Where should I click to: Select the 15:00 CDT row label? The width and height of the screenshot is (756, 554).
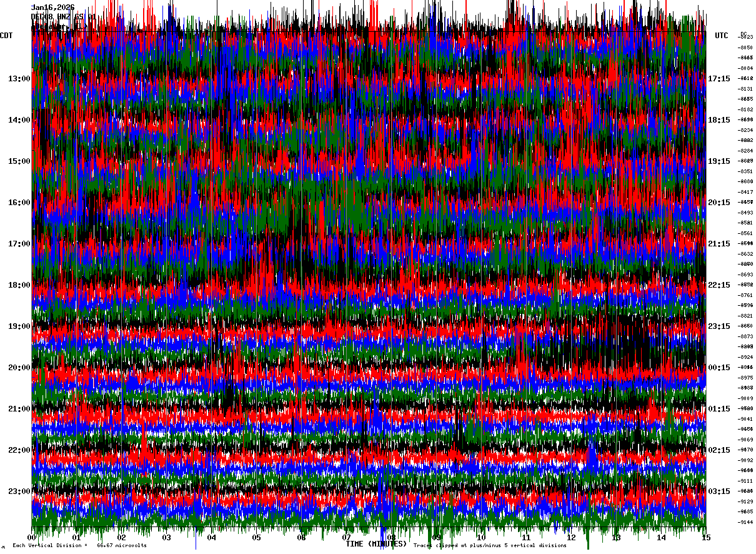click(x=19, y=161)
